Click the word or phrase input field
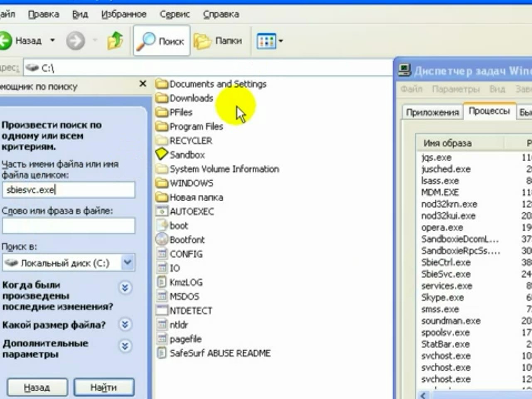532x399 pixels. point(69,226)
